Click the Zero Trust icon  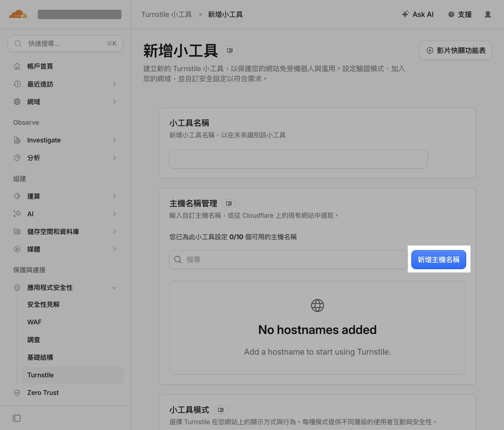17,393
